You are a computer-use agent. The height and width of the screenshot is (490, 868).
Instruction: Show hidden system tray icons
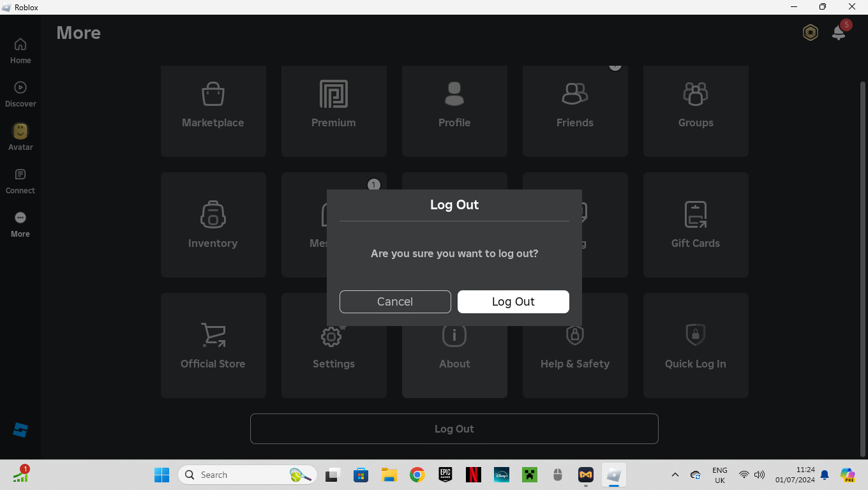[675, 475]
